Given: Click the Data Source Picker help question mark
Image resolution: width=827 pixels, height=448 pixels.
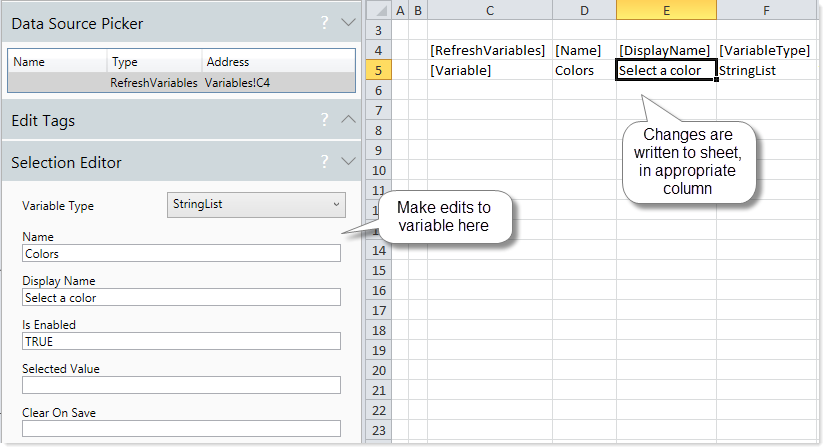Looking at the screenshot, I should 324,22.
